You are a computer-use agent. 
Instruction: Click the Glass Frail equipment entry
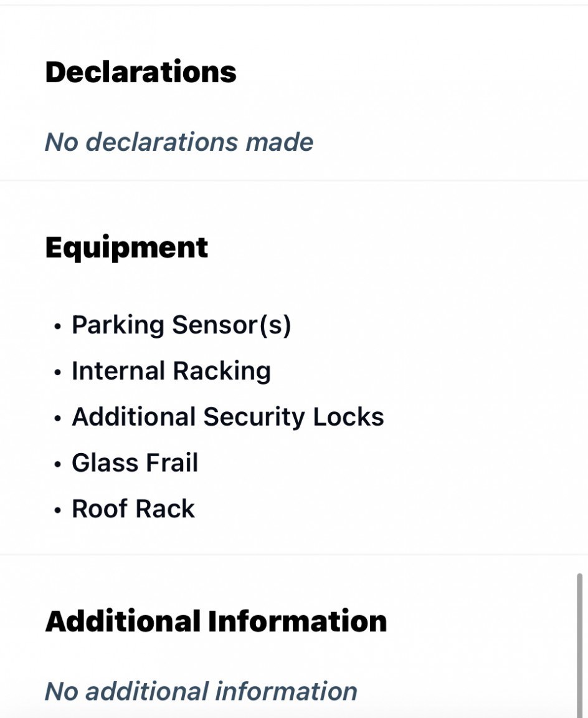(x=135, y=463)
